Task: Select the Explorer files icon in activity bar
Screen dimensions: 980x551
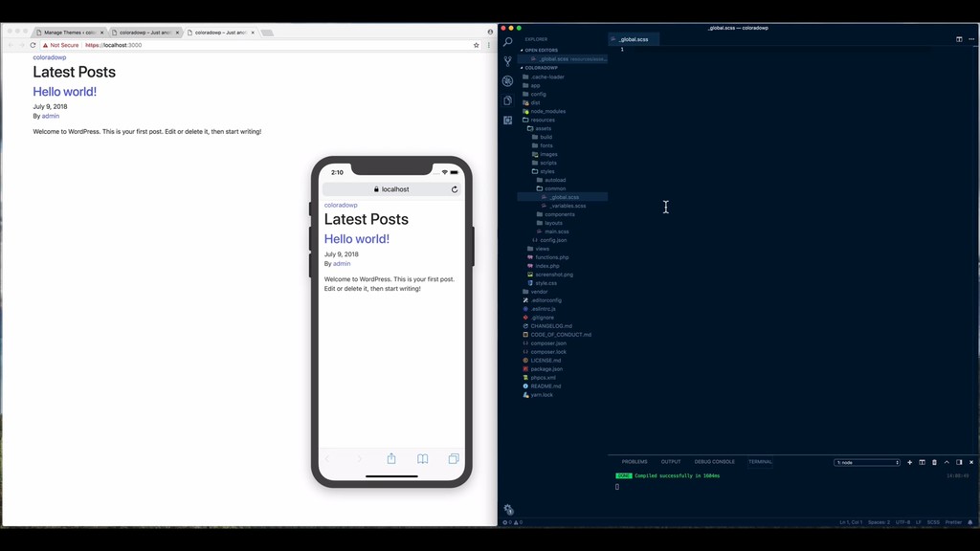Action: click(x=507, y=99)
